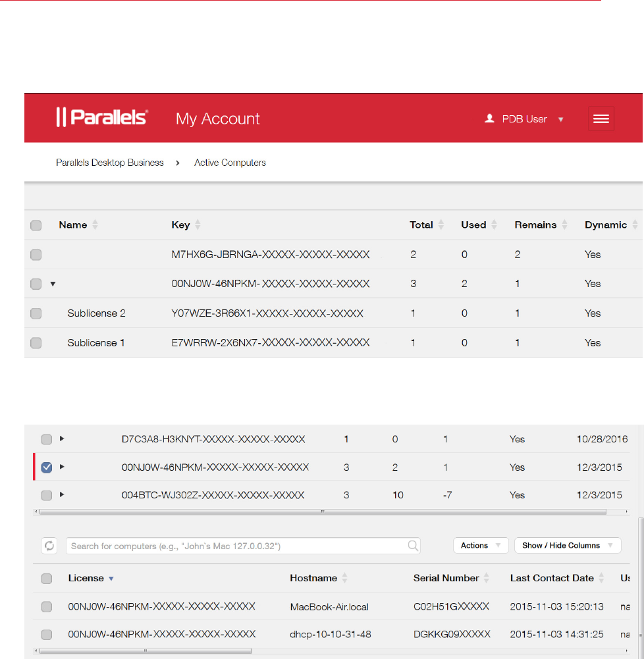
Task: Click last contact 2015-11-03 14:31:25
Action: pyautogui.click(x=556, y=634)
